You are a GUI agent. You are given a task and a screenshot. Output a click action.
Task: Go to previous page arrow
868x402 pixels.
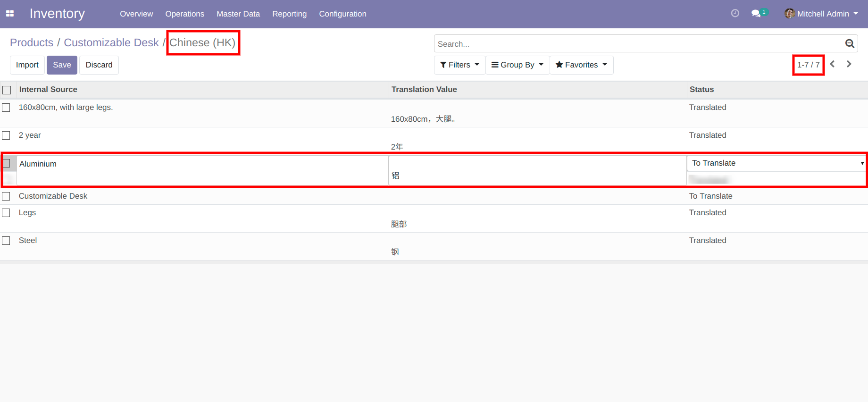833,64
